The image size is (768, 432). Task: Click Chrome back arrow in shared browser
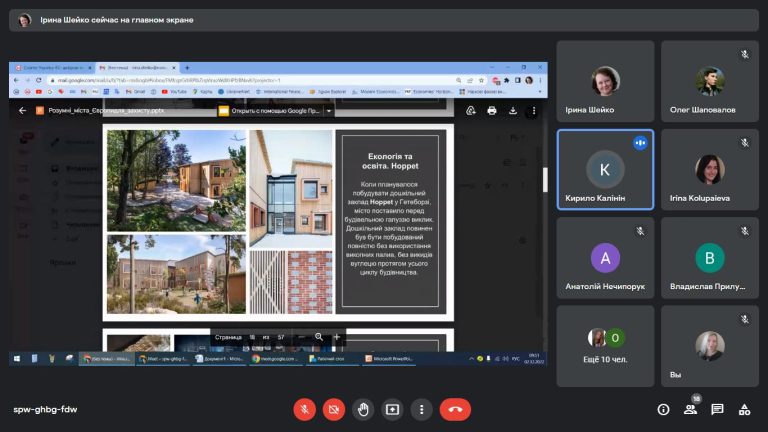pos(16,80)
